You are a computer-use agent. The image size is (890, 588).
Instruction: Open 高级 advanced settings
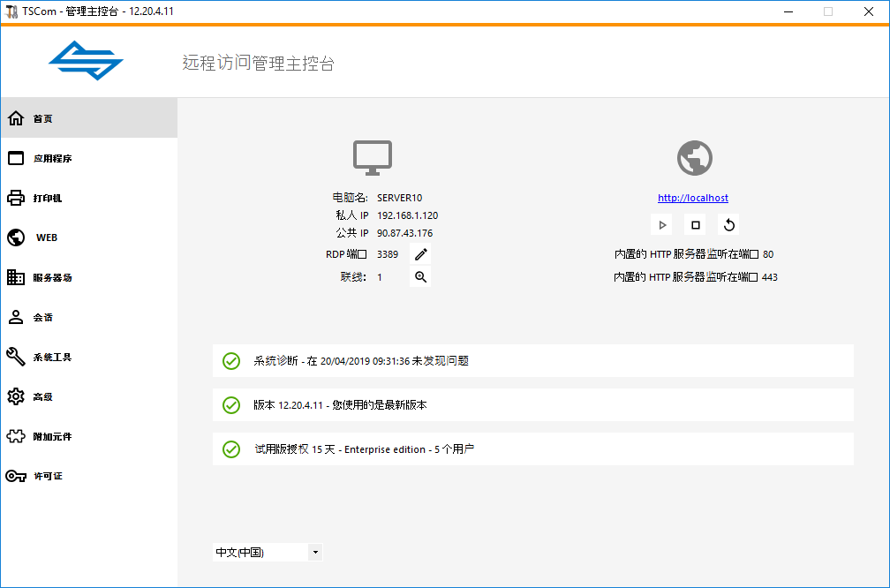(88, 396)
